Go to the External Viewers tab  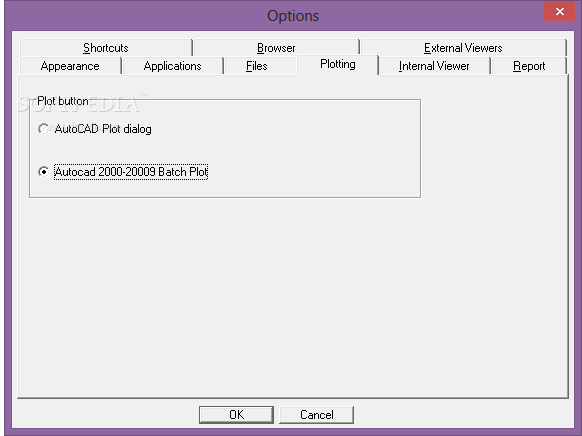(x=463, y=48)
